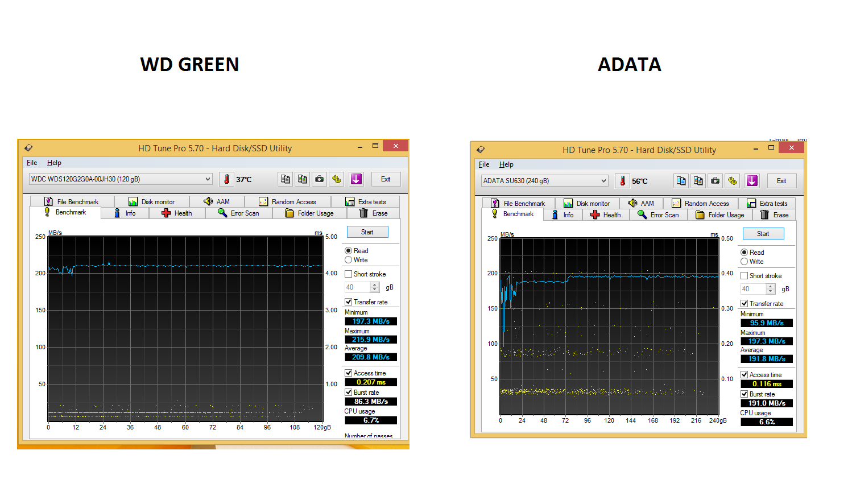Image resolution: width=852 pixels, height=504 pixels.
Task: Click copy screenshot icon in WD Green window
Action: point(303,179)
